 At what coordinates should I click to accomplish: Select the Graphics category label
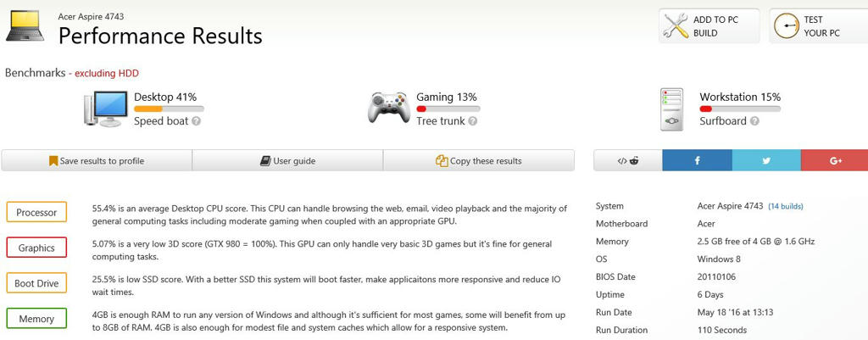(x=36, y=248)
